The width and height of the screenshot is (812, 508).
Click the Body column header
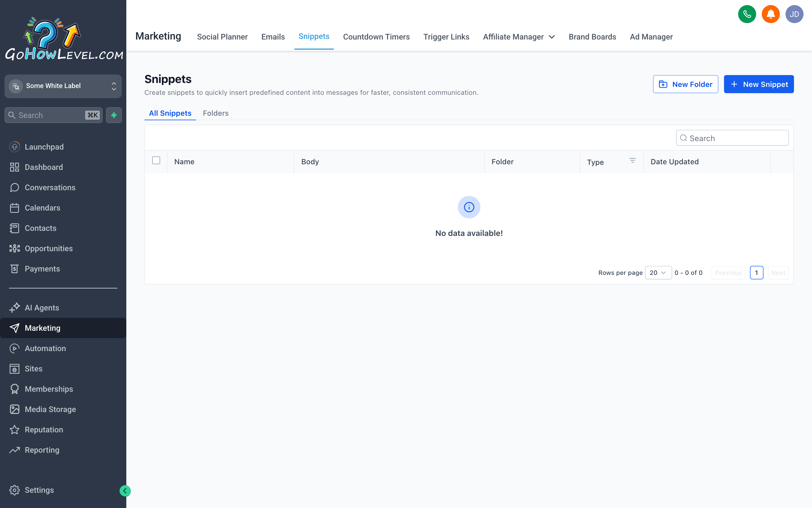389,162
